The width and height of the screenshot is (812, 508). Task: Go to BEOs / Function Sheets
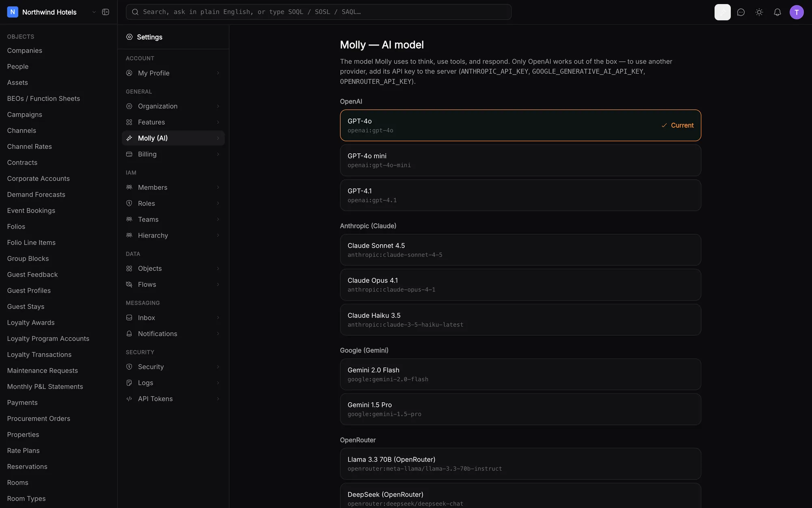pyautogui.click(x=43, y=98)
